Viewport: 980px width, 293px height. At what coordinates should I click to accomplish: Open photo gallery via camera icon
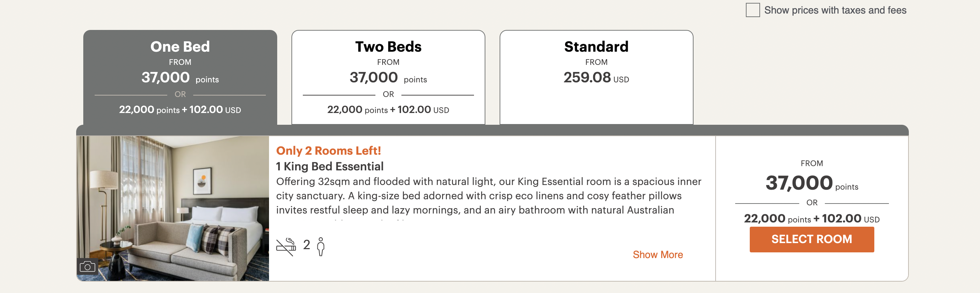pyautogui.click(x=88, y=267)
